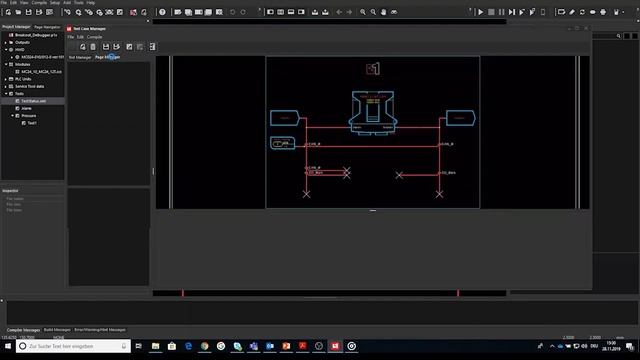
Task: Select the Alarm test tree item
Action: click(27, 109)
